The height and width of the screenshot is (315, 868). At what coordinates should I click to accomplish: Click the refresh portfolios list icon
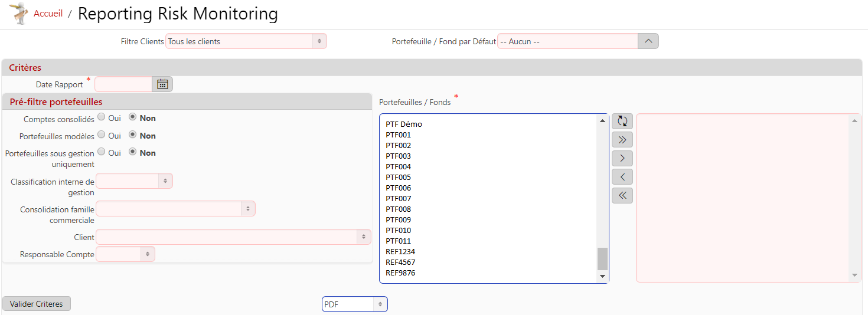622,121
